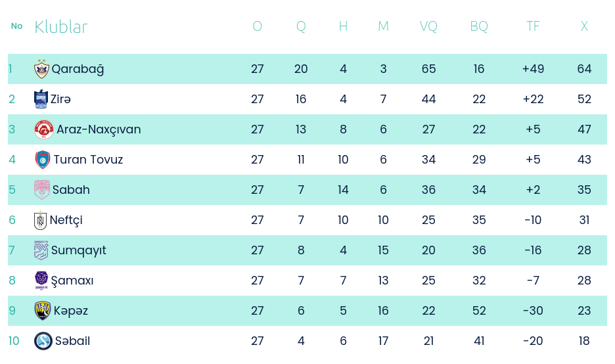
Task: Click the Qarabağ club logo
Action: (x=41, y=69)
